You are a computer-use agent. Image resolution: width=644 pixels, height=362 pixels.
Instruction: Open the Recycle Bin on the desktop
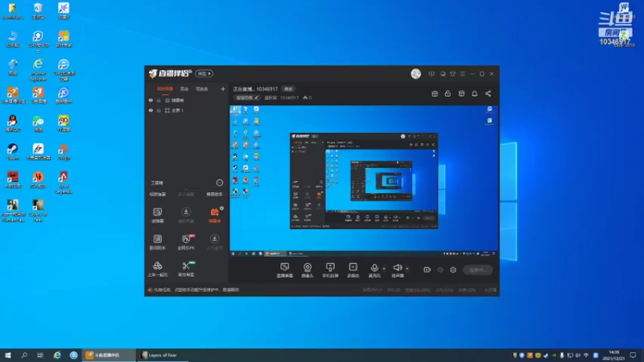[x=38, y=11]
